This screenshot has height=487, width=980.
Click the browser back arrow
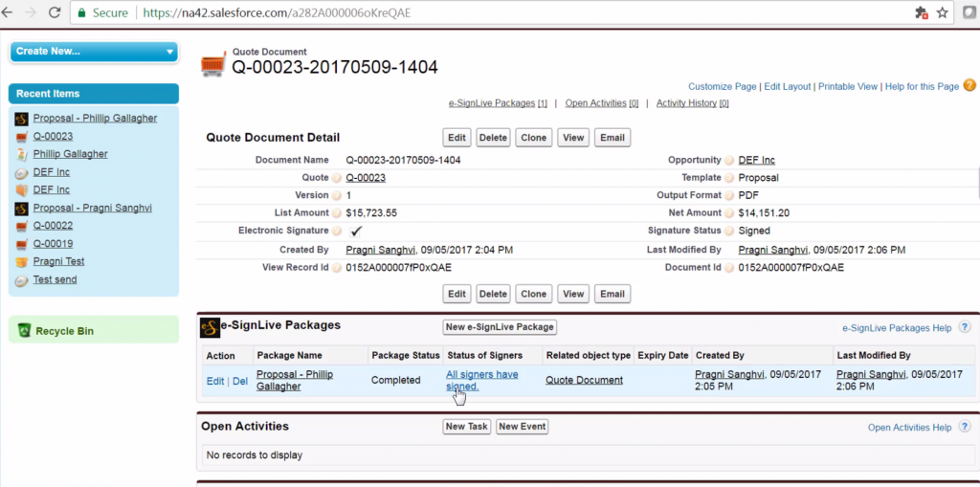tap(8, 12)
